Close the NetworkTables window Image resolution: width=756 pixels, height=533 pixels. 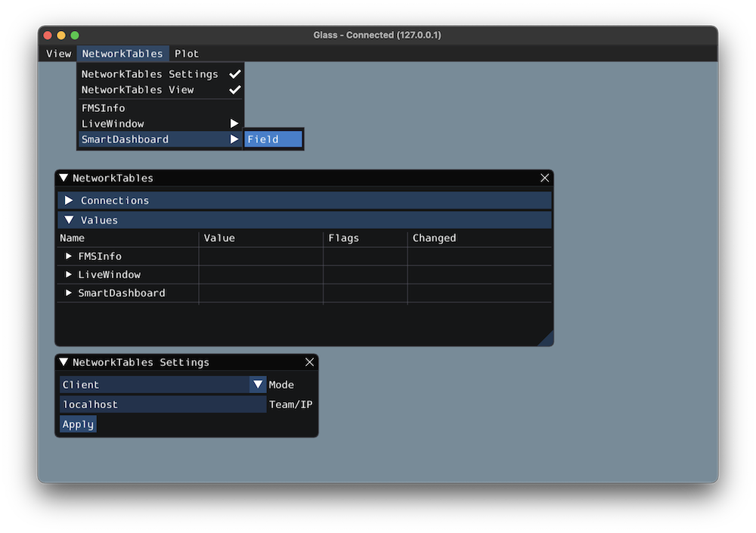[x=545, y=178]
